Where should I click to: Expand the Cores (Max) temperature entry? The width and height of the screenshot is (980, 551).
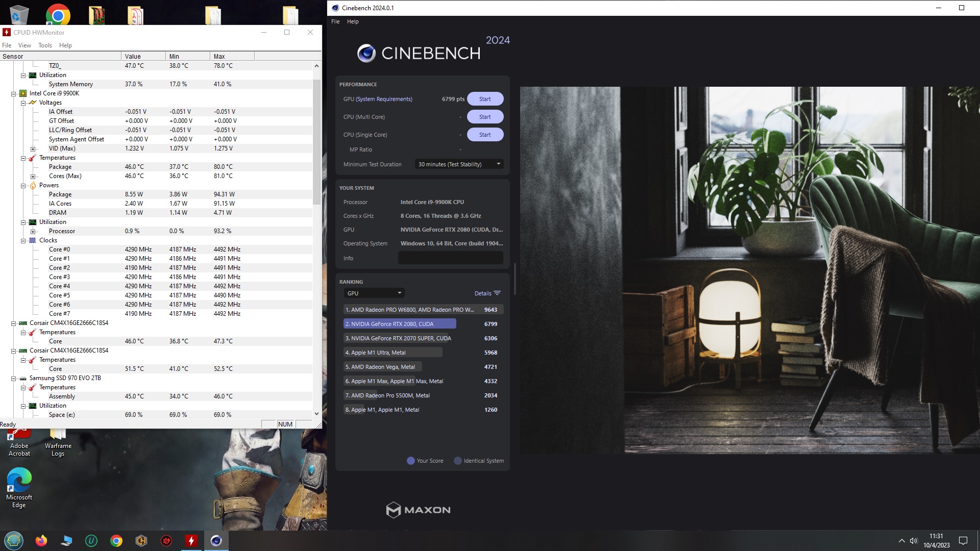point(33,177)
